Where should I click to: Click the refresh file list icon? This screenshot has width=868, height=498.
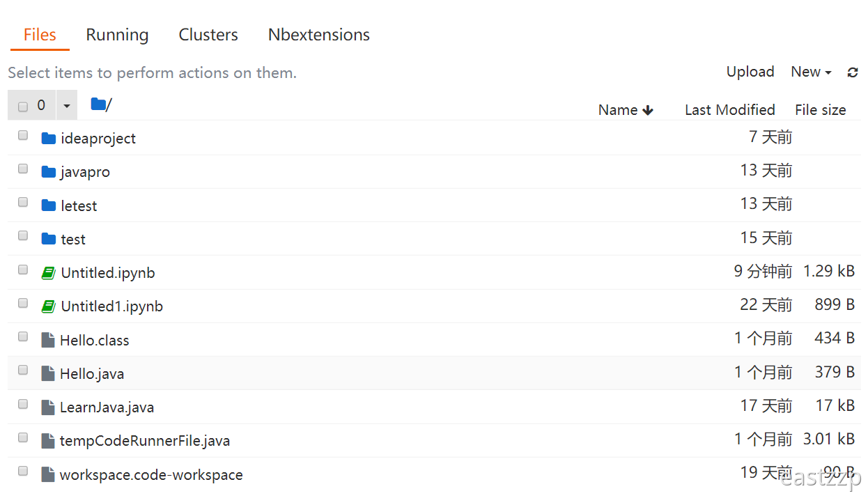coord(853,72)
